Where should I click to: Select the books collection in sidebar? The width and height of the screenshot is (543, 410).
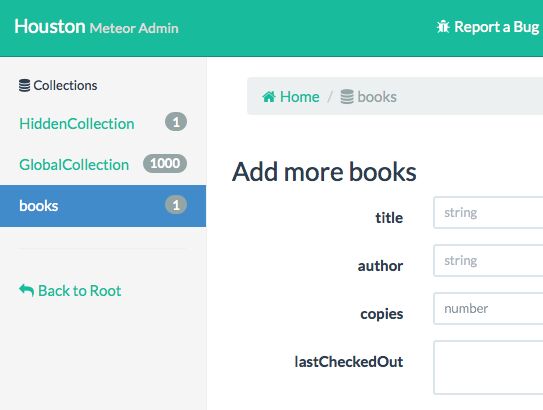click(103, 206)
